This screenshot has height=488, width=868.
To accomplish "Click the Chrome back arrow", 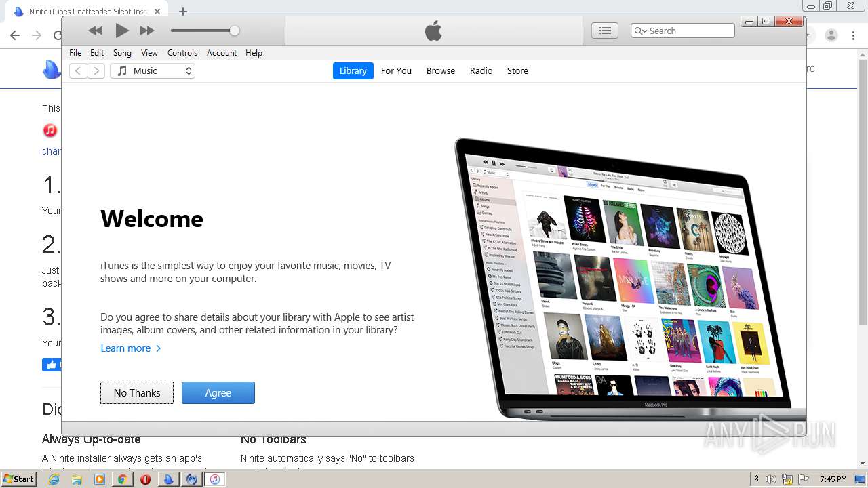I will [x=15, y=35].
